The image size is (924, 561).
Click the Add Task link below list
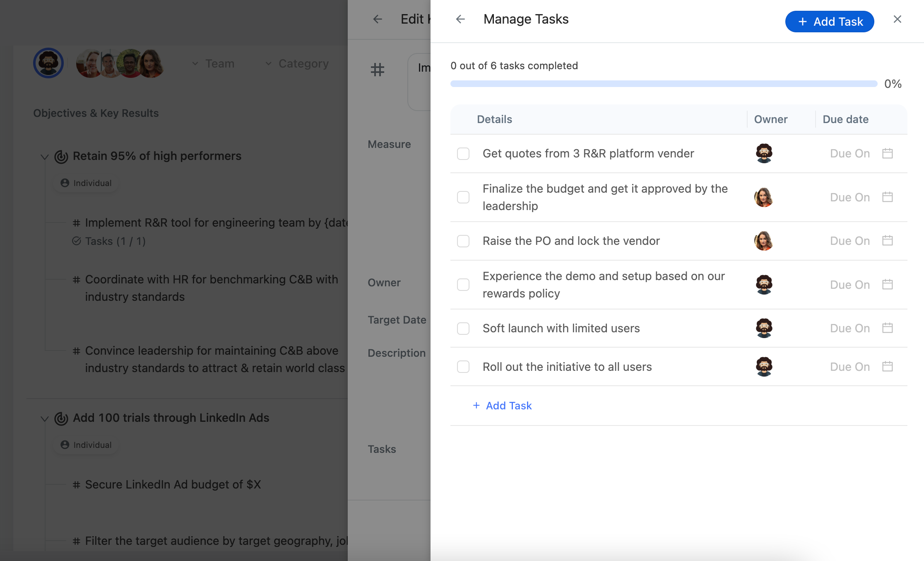[502, 406]
